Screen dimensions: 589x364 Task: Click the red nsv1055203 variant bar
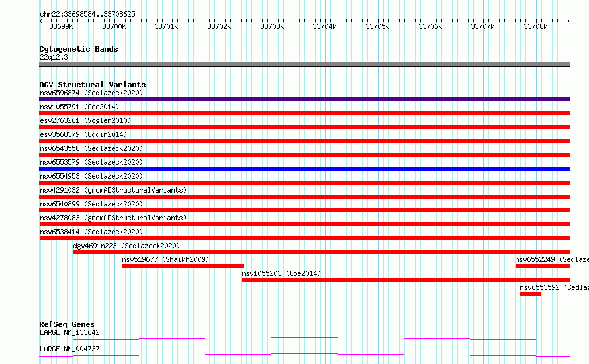tap(406, 280)
